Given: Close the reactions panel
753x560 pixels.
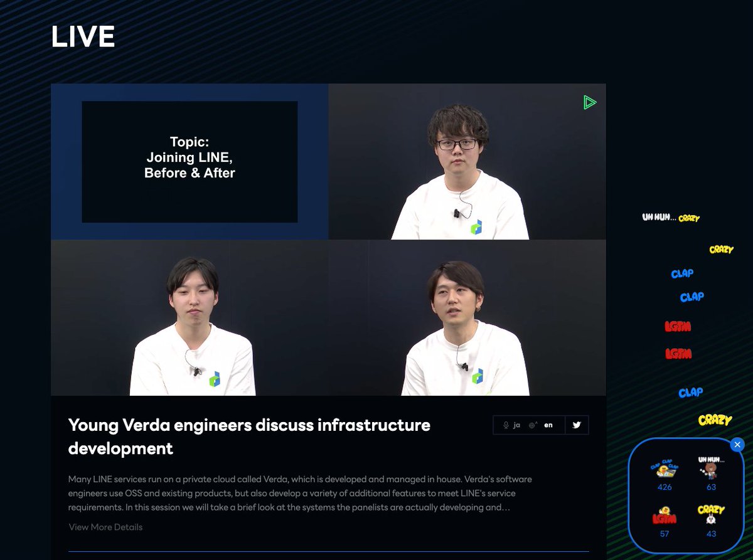Looking at the screenshot, I should [x=737, y=445].
